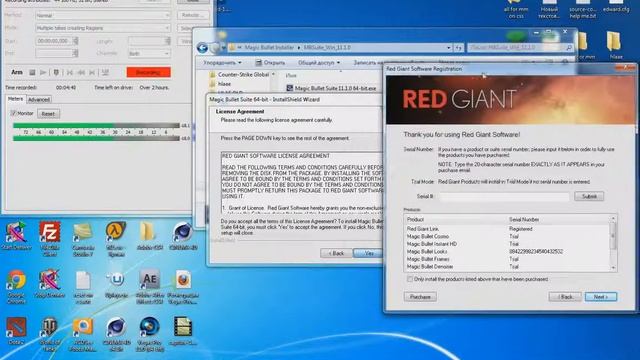This screenshot has width=640, height=360.
Task: Select the Meters tab
Action: (16, 99)
